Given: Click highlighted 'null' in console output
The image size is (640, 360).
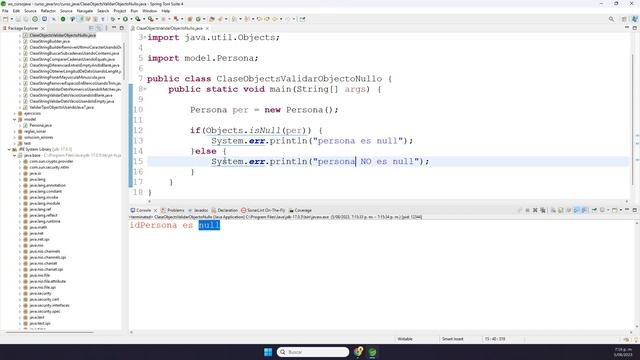Looking at the screenshot, I should [x=209, y=225].
